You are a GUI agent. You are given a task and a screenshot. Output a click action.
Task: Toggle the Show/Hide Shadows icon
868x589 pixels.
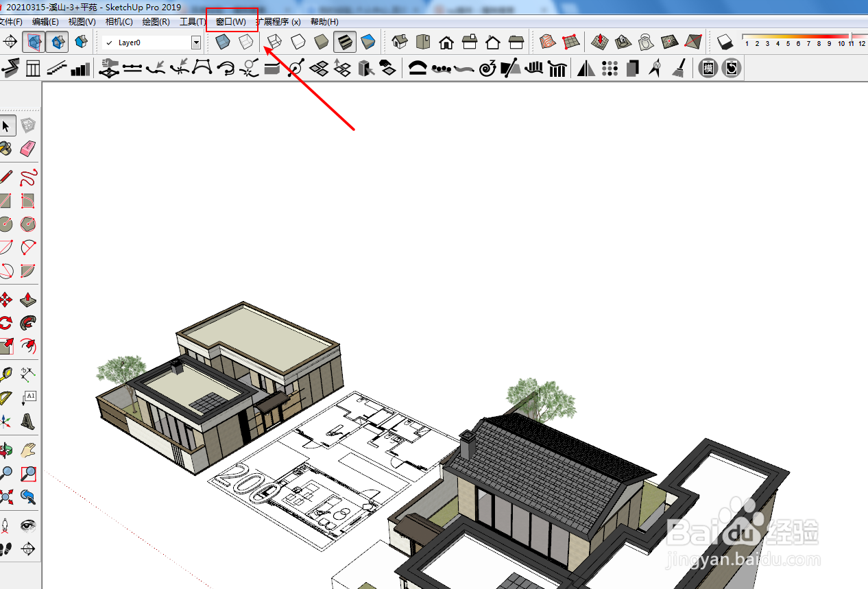(725, 43)
